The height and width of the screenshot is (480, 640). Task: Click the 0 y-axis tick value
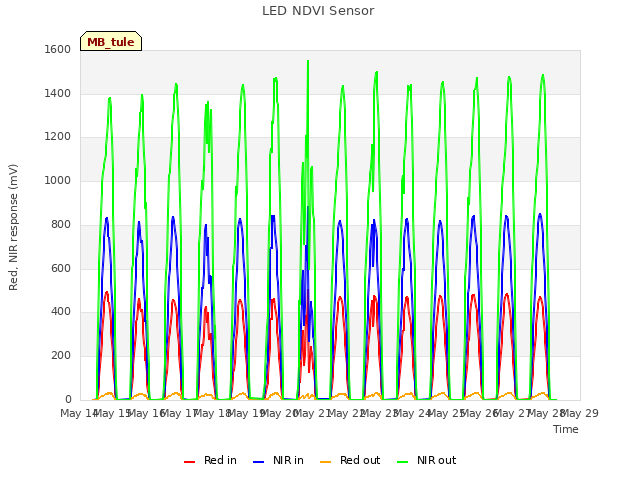click(68, 399)
